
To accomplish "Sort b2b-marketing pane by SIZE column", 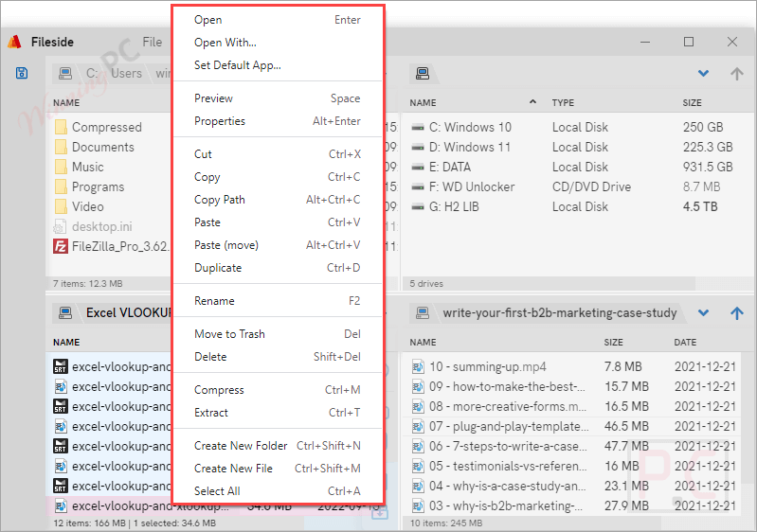I will [613, 343].
